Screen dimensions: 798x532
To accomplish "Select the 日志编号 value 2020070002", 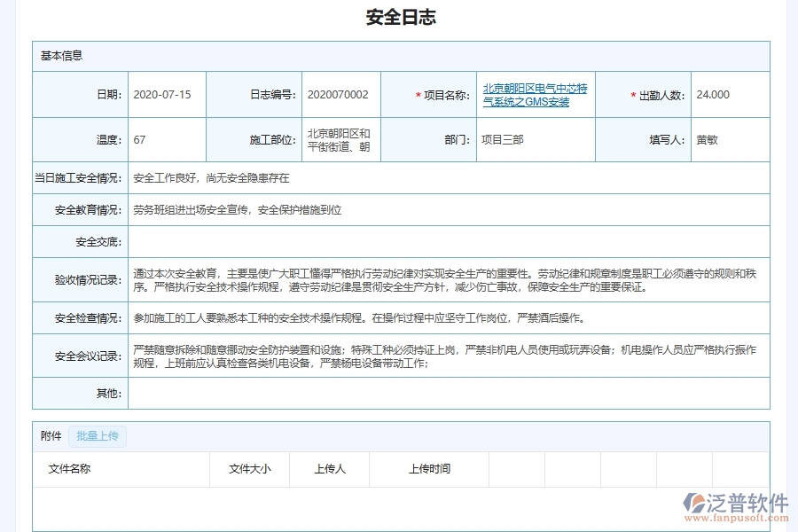I will point(340,95).
